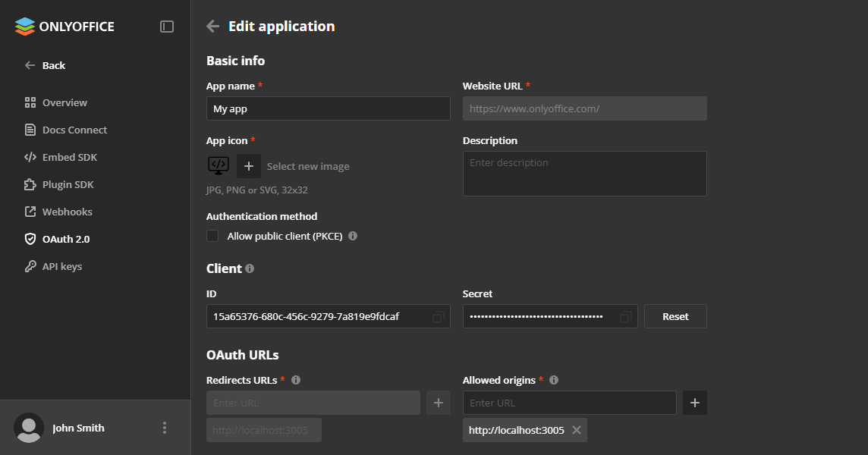Open John Smith's options menu

point(165,428)
